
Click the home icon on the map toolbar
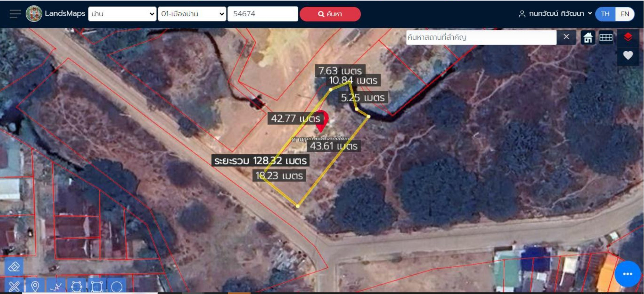[588, 37]
